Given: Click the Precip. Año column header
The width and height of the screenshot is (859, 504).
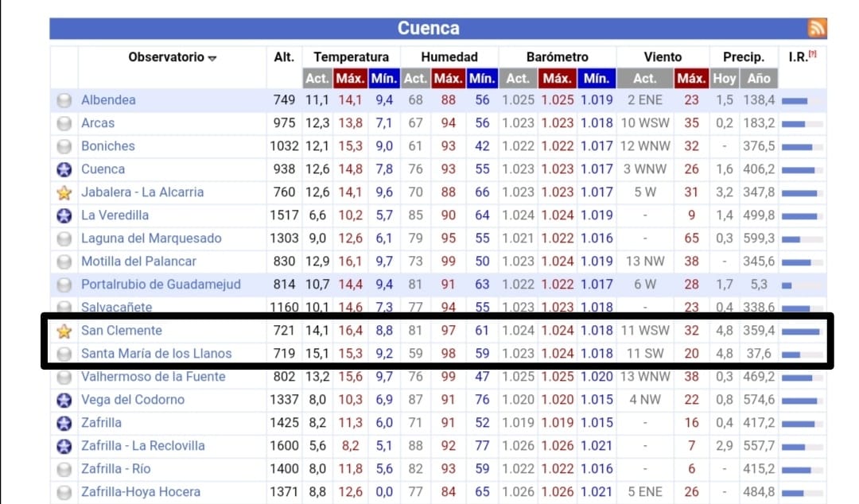Looking at the screenshot, I should [x=759, y=79].
